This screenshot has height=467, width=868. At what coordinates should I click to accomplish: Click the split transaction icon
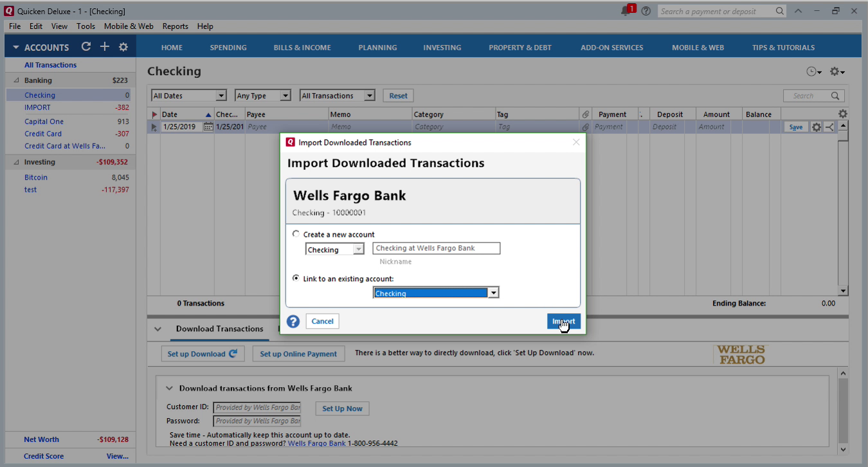click(x=829, y=127)
